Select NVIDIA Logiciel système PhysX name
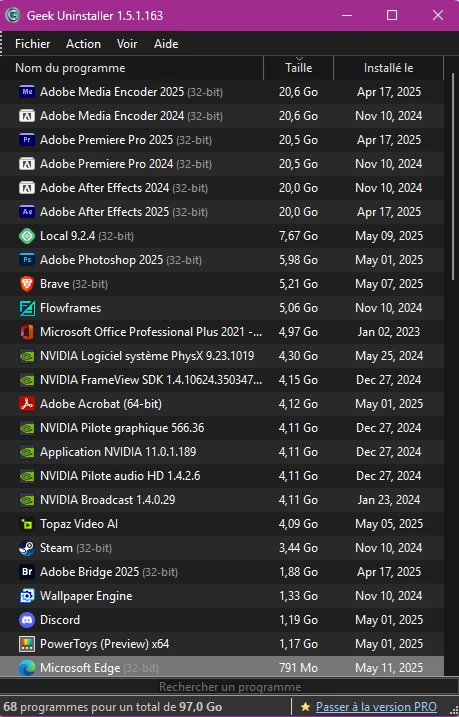Screen dimensions: 459x717 pyautogui.click(x=147, y=356)
